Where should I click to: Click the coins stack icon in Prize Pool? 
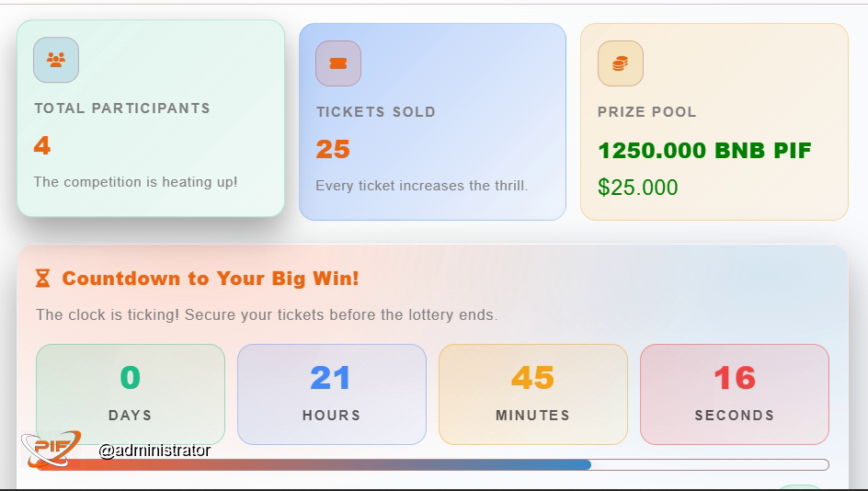pos(621,63)
